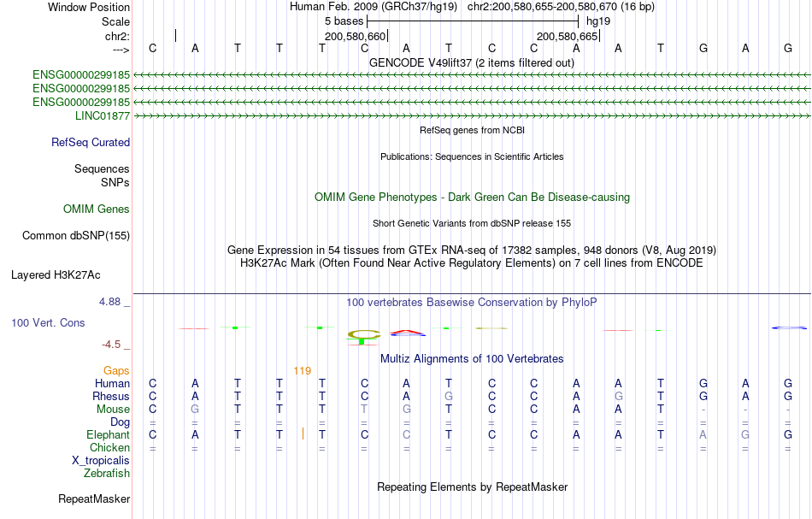
Task: Click the 100 vertebrates Basewise Conservation title
Action: point(472,303)
